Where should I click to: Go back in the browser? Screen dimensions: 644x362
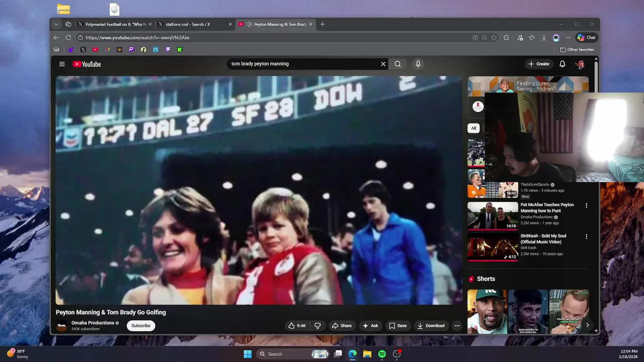click(56, 38)
